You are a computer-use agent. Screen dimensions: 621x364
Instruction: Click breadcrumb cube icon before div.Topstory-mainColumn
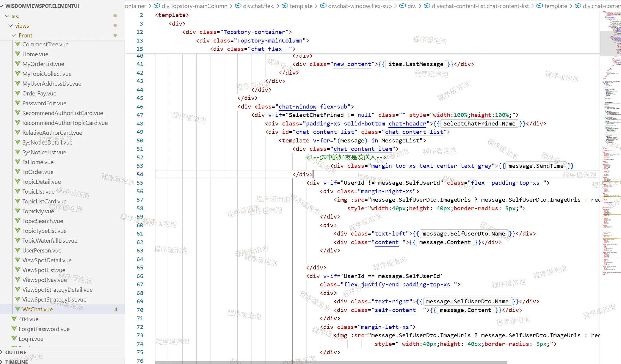[x=157, y=6]
